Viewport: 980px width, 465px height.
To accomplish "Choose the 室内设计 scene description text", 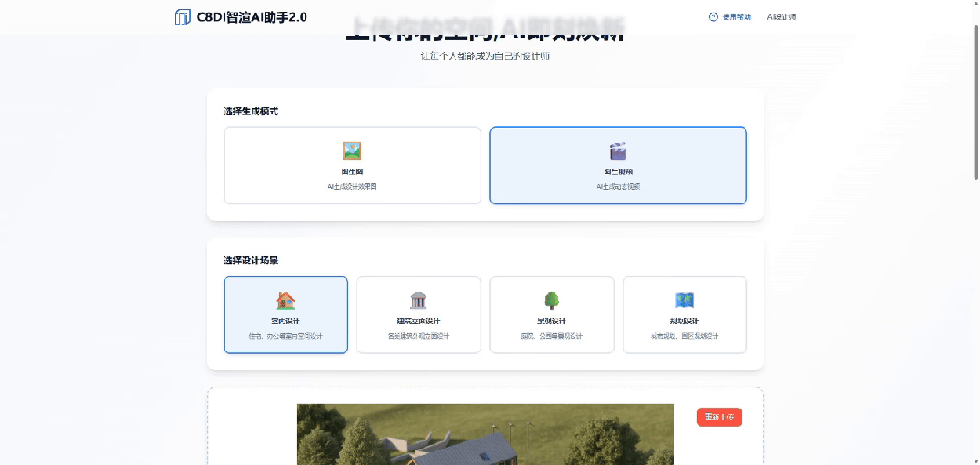I will point(285,336).
